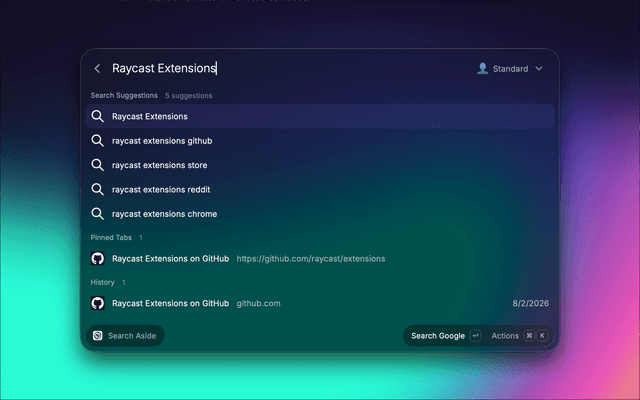Viewport: 640px width, 400px height.
Task: Choose 'raycast extensions store' suggestion
Action: (x=320, y=165)
